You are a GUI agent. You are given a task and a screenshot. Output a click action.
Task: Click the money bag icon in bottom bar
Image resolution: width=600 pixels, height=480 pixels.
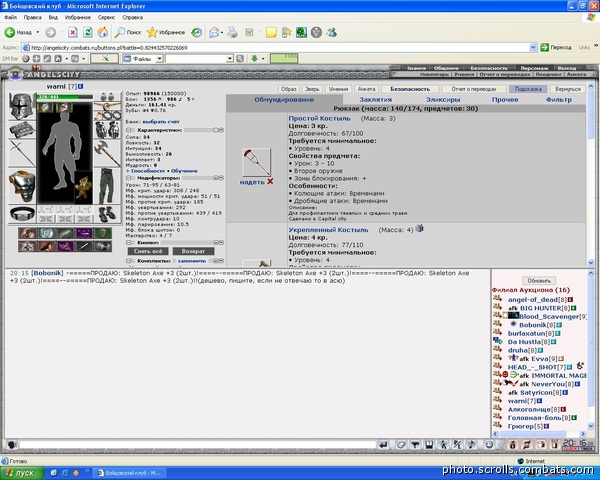[513, 444]
